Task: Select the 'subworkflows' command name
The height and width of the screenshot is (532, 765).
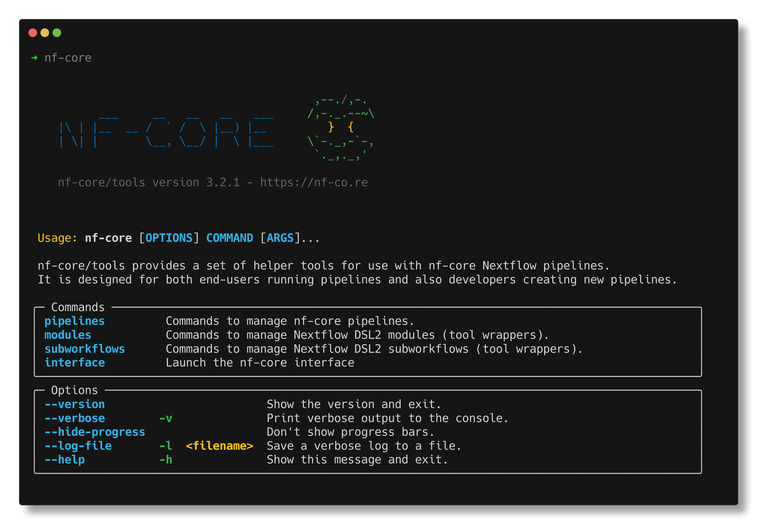Action: coord(85,349)
